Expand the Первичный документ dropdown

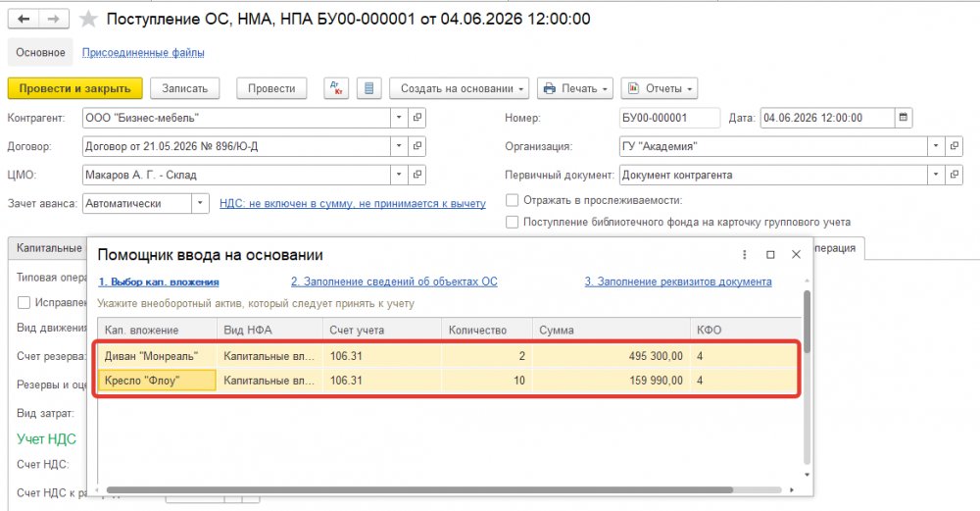coord(936,175)
